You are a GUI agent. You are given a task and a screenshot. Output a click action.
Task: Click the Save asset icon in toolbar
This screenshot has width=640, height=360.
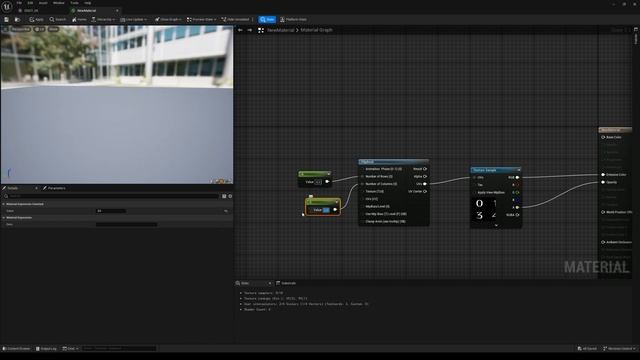coord(7,20)
